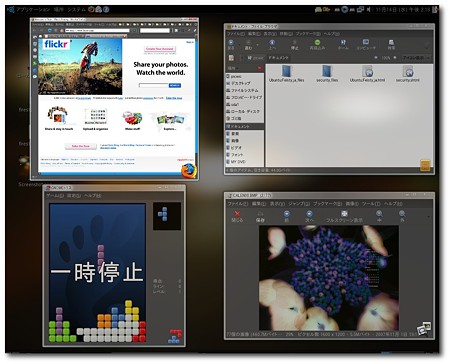Open Bookmarks (ブックマーク) menu in file browser
The width and height of the screenshot is (450, 364).
tap(308, 34)
